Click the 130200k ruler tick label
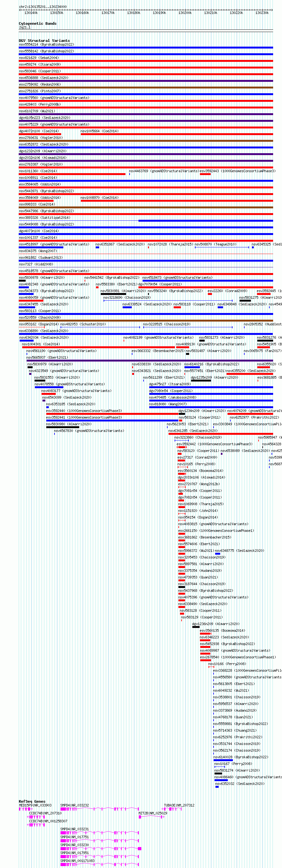The image size is (282, 868). click(x=185, y=13)
